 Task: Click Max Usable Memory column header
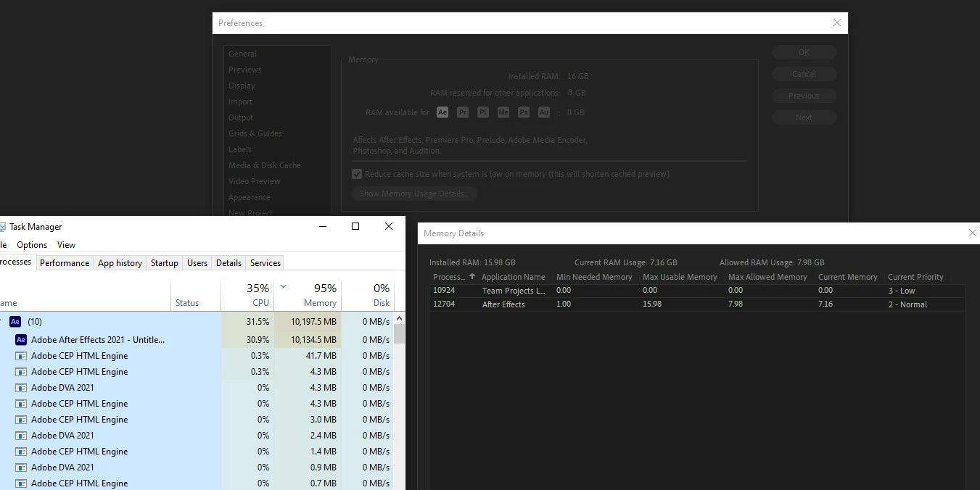pos(680,277)
